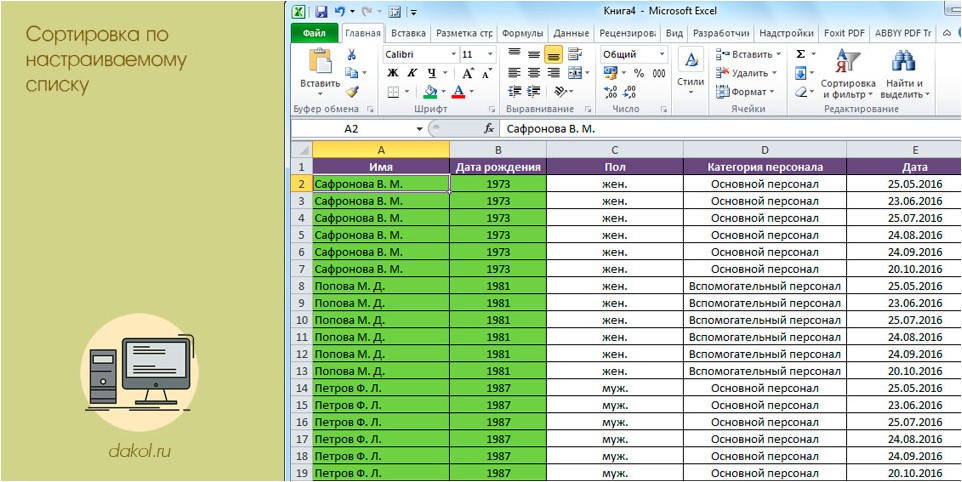The width and height of the screenshot is (962, 482).
Task: Open the Общий number format dropdown
Action: 662,55
